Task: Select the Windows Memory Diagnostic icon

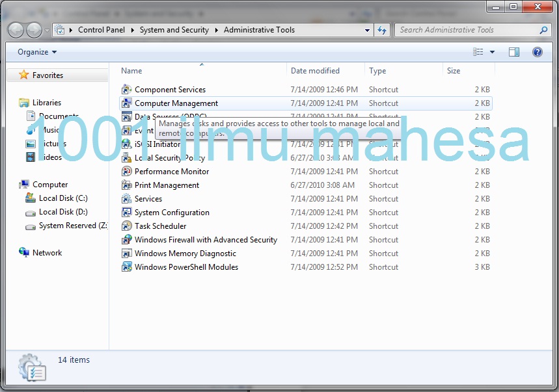Action: point(126,253)
